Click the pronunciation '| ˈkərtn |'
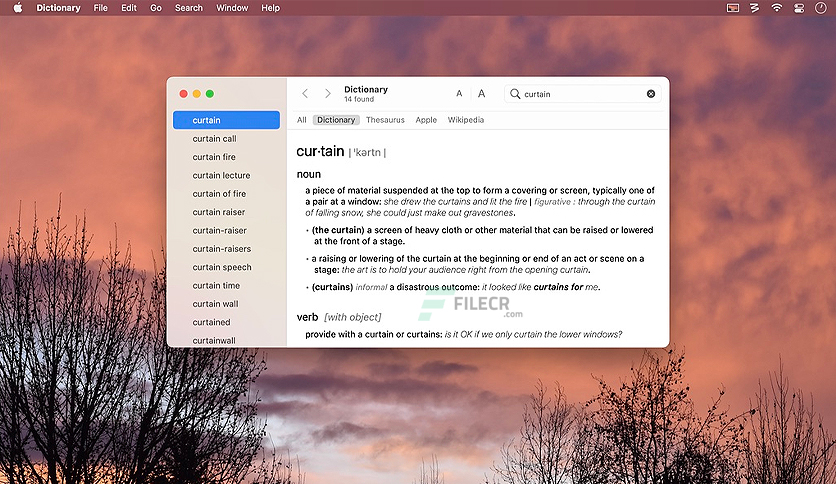 367,152
